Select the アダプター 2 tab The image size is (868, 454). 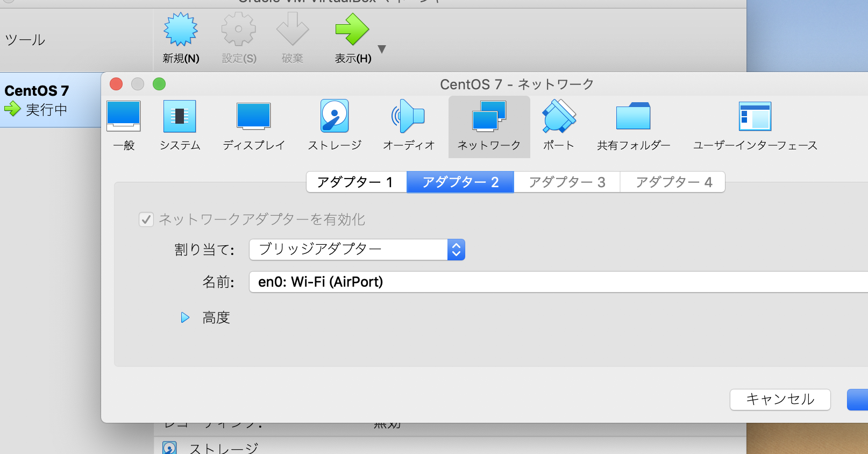tap(460, 182)
